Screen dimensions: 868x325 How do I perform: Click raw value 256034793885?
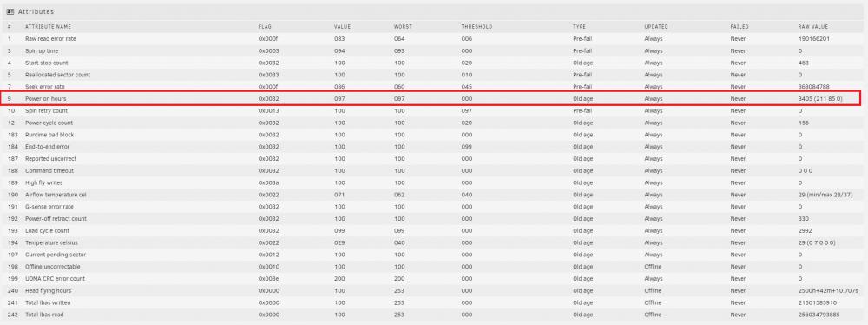(x=819, y=315)
